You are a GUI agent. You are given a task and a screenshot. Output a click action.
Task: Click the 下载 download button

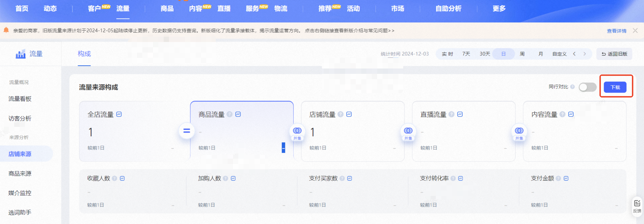[x=615, y=87]
